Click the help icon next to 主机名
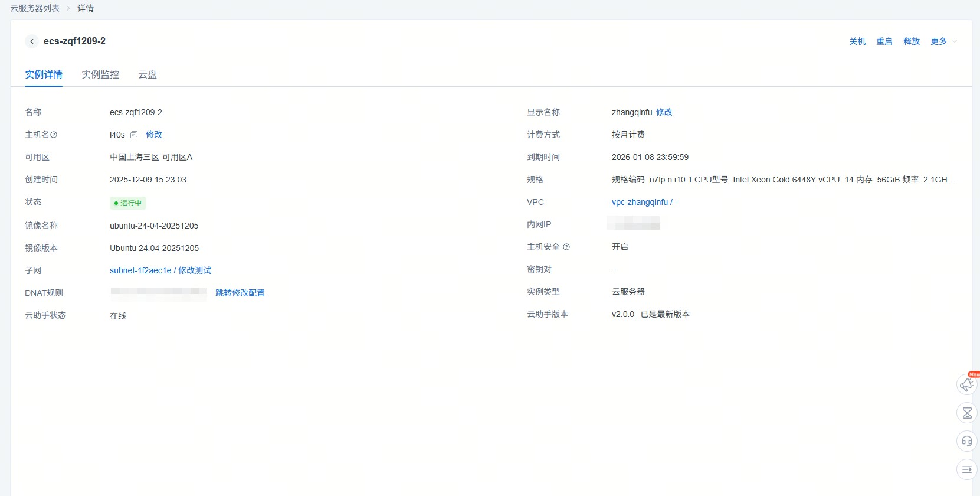Image resolution: width=980 pixels, height=496 pixels. coord(54,135)
